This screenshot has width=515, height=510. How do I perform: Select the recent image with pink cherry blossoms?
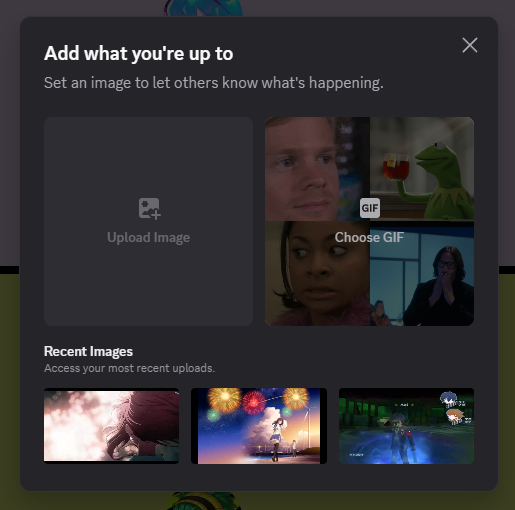(x=111, y=426)
